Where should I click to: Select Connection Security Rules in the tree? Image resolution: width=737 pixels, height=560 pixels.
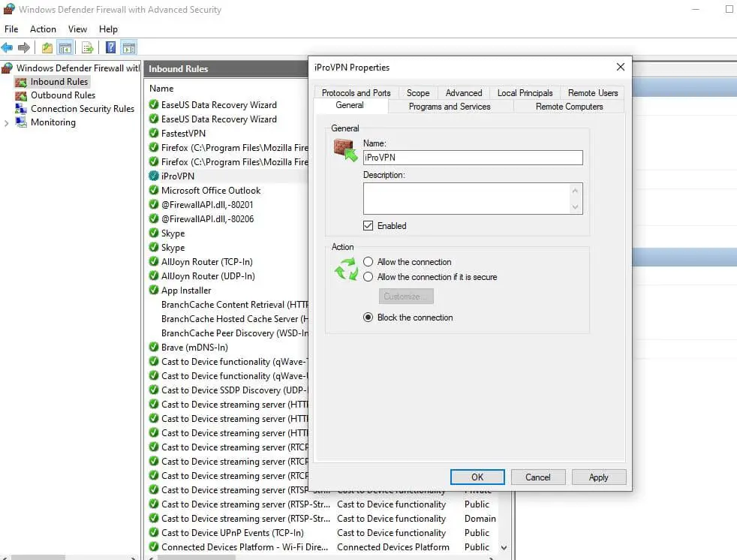[x=82, y=109]
